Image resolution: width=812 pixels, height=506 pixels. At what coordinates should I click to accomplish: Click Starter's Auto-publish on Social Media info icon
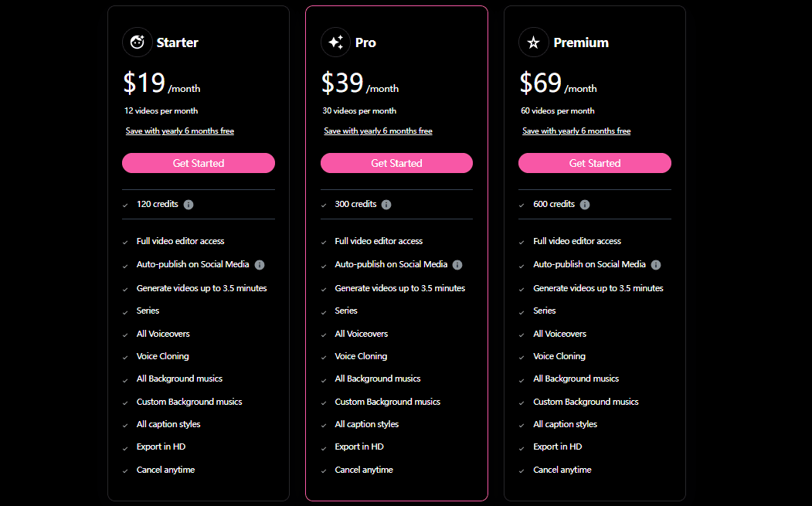tap(260, 265)
